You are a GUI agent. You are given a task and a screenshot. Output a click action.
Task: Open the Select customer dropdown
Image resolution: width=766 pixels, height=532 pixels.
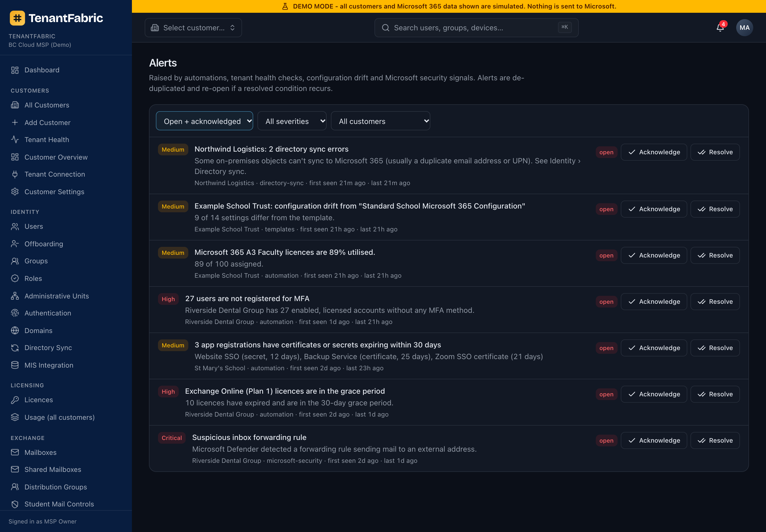coord(193,28)
